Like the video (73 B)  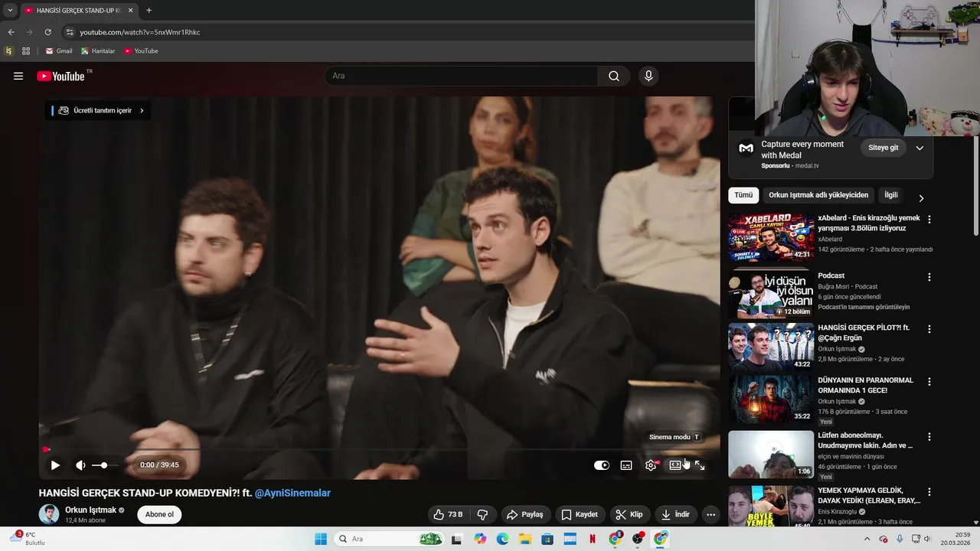[x=447, y=514]
